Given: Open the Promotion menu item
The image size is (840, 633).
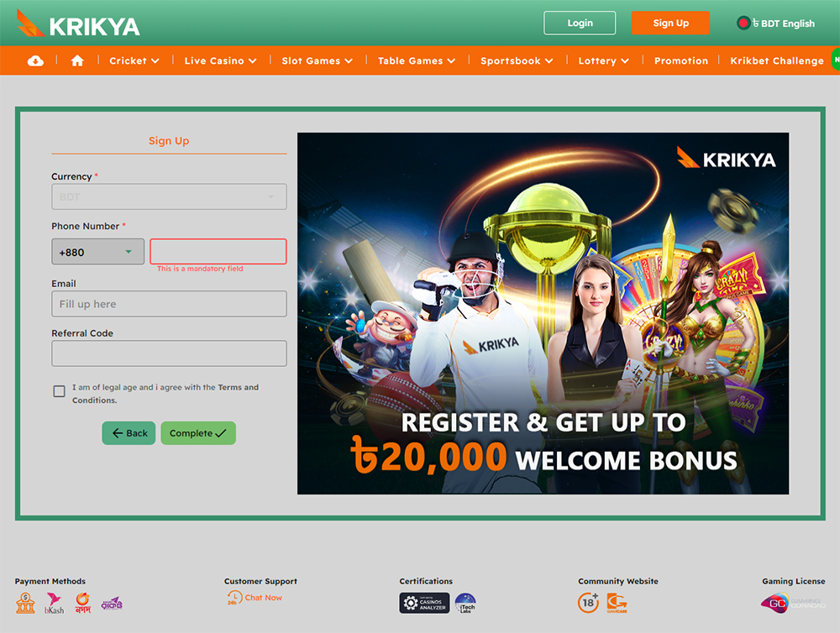Looking at the screenshot, I should tap(681, 60).
